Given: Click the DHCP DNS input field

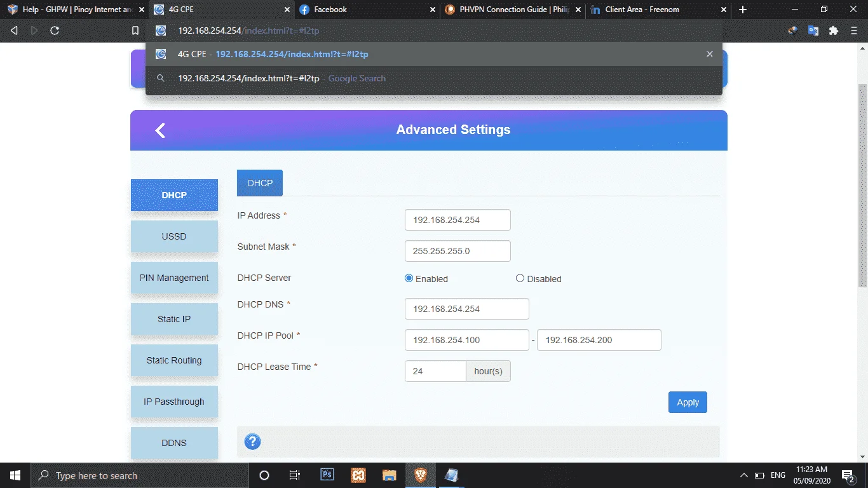Looking at the screenshot, I should (x=467, y=309).
